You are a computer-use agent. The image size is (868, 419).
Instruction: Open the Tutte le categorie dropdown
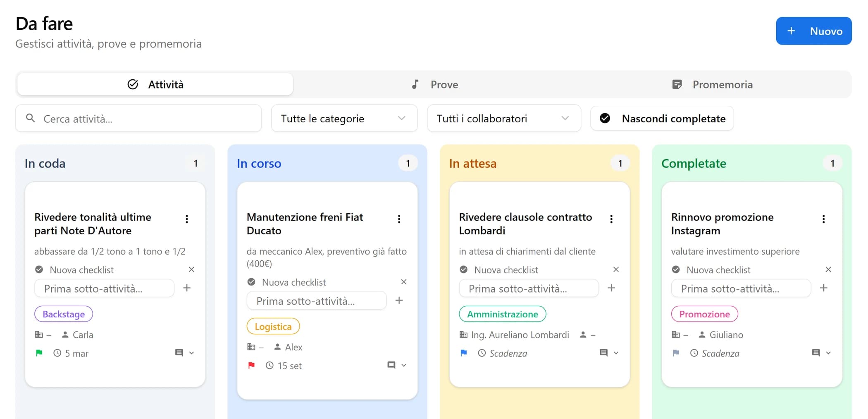(344, 119)
